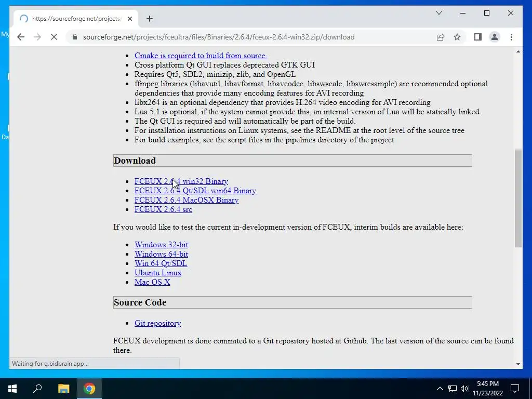
Task: Share this page icon
Action: (x=441, y=37)
